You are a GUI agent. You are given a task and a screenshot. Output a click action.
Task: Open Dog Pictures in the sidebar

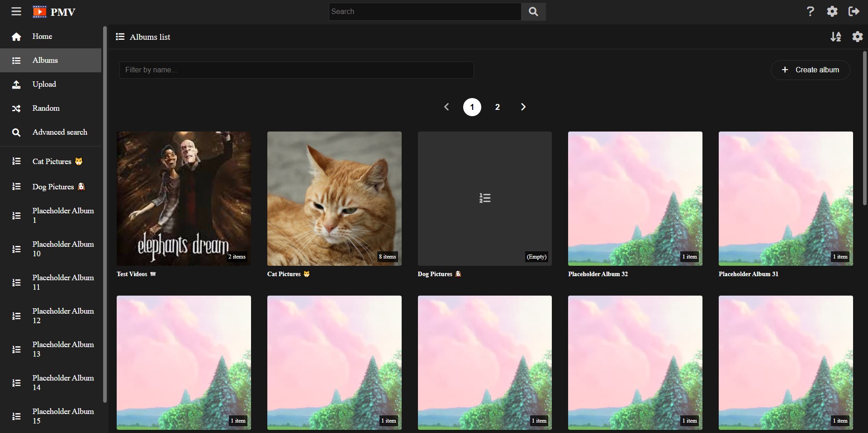(x=51, y=187)
